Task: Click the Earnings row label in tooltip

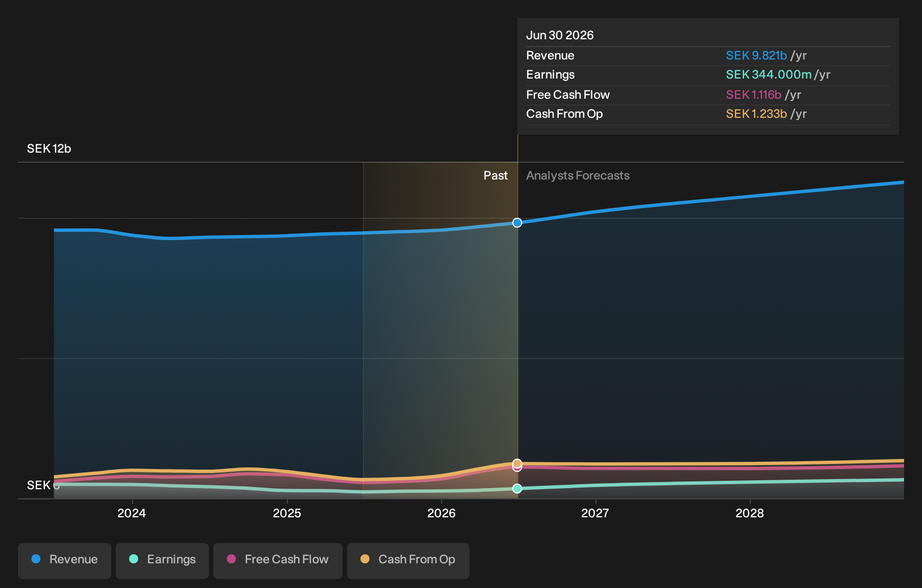Action: [550, 75]
